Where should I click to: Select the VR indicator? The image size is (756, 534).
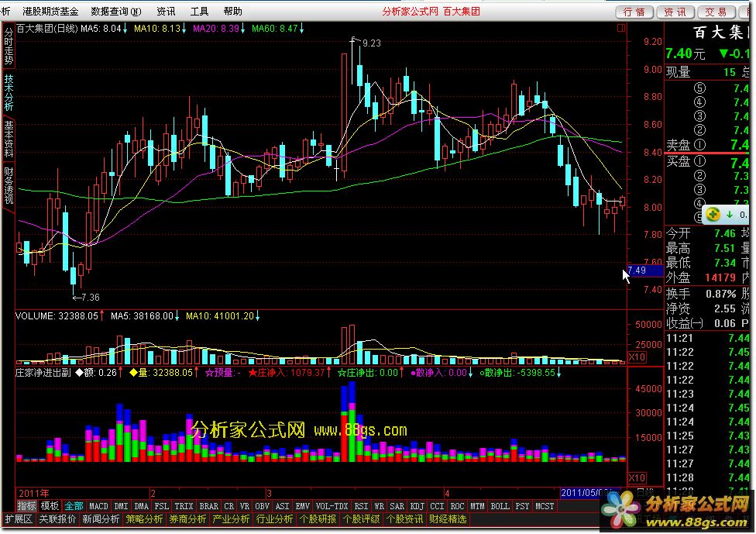point(245,506)
